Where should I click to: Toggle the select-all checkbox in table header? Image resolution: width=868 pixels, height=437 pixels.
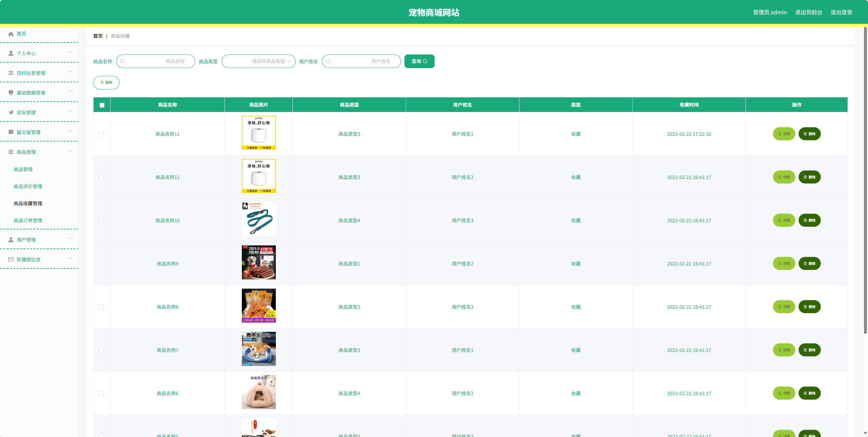point(102,105)
